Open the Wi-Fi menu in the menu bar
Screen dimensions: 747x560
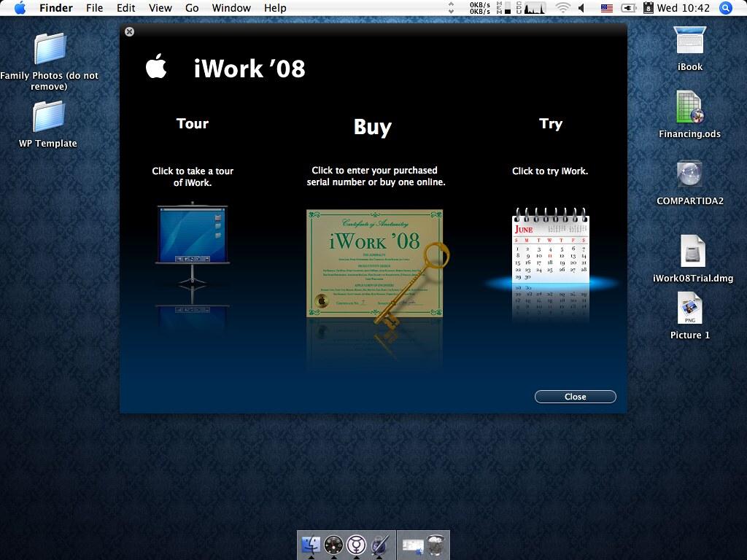562,9
